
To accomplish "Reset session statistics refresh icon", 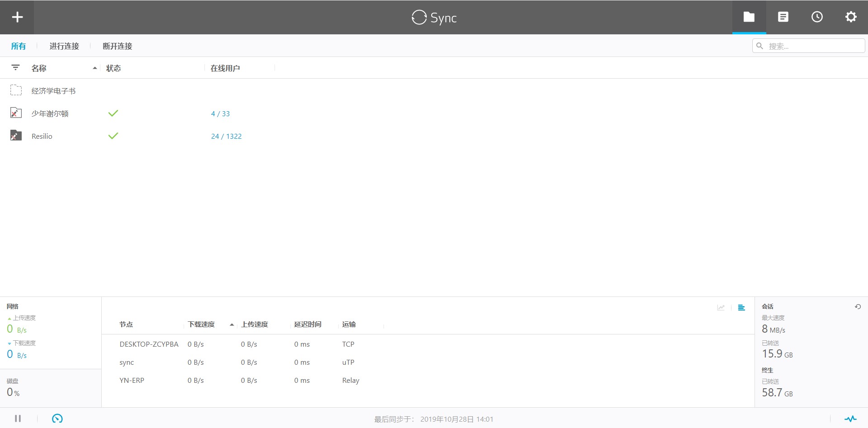I will pyautogui.click(x=858, y=306).
